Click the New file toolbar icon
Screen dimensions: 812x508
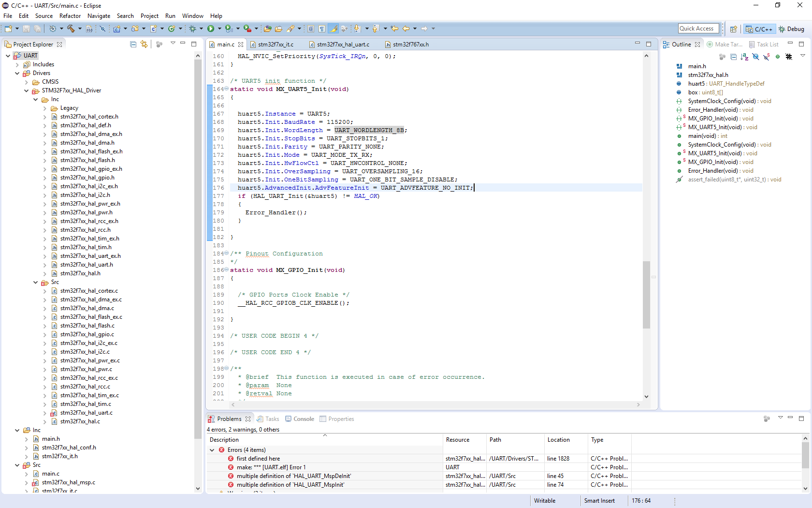(x=8, y=29)
